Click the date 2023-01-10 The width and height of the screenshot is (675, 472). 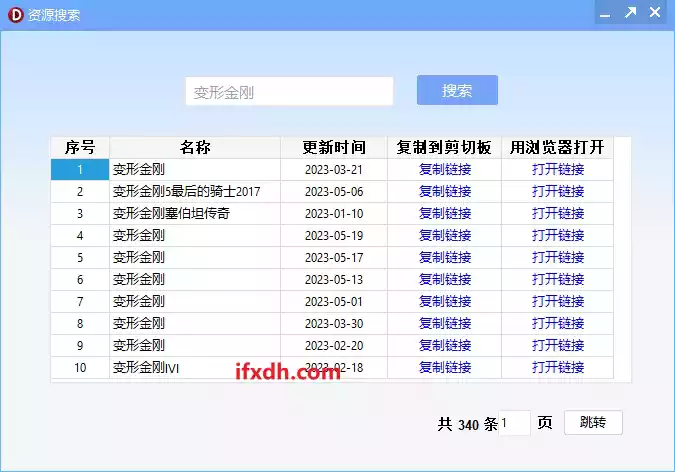click(334, 214)
